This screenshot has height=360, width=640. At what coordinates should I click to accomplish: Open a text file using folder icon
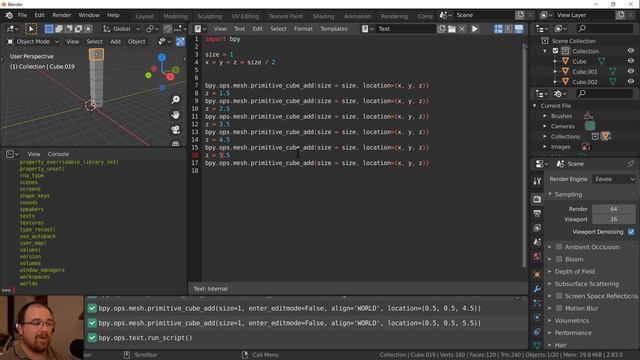452,29
